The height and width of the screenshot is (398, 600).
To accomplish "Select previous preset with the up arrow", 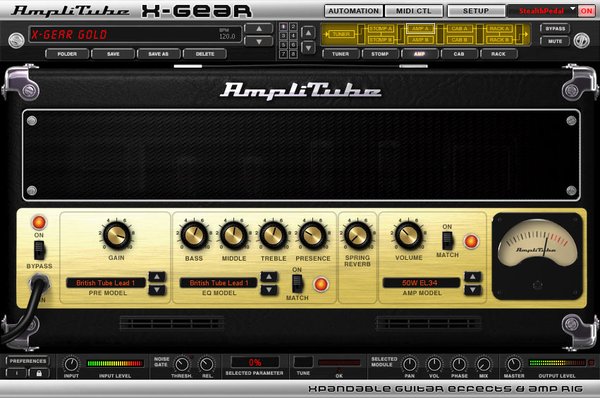I will click(x=259, y=29).
